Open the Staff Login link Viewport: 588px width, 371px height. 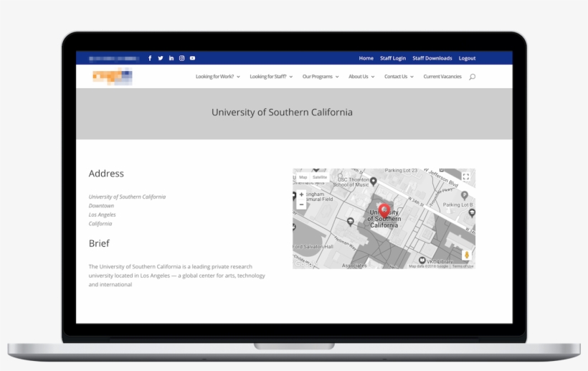pos(393,58)
